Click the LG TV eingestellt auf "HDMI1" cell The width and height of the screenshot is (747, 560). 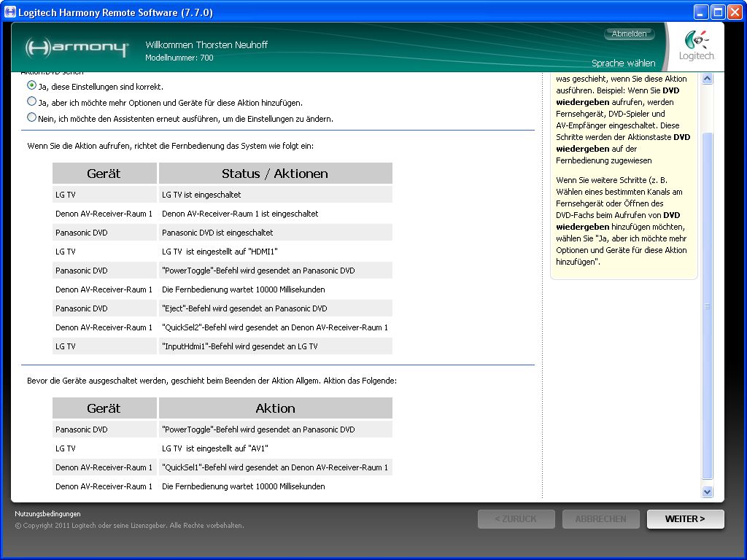pos(275,252)
